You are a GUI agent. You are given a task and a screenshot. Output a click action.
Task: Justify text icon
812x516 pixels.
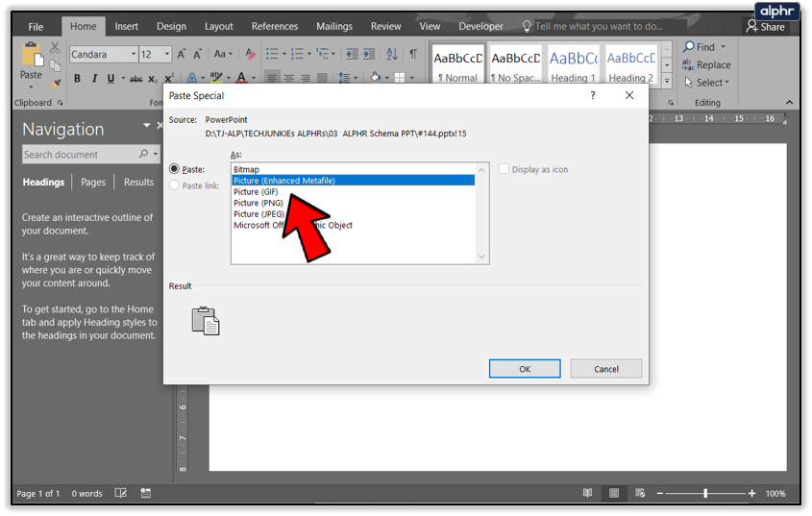pos(322,78)
